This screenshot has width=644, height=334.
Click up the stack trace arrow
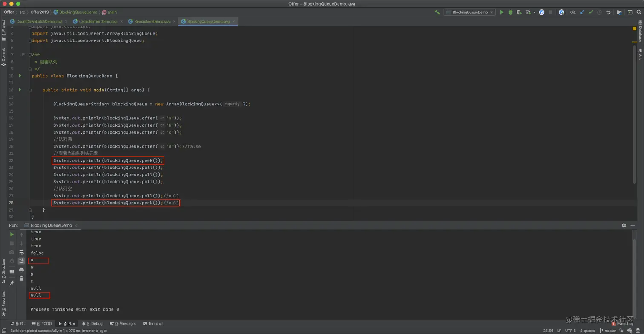[x=21, y=235]
